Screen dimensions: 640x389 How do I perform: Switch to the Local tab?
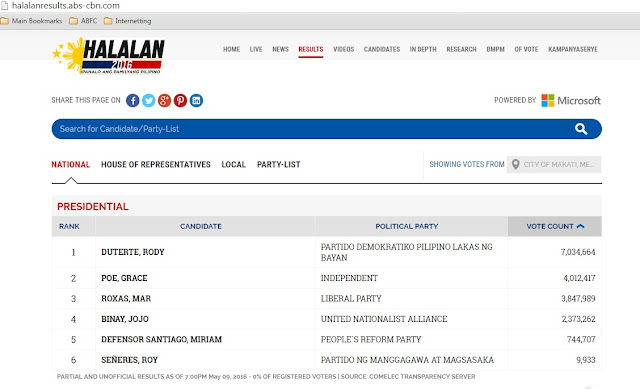(x=233, y=164)
